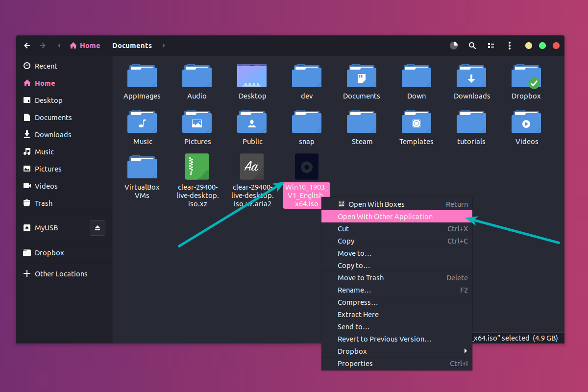Viewport: 588px width, 392px height.
Task: Click the yellow window control button
Action: pyautogui.click(x=529, y=46)
